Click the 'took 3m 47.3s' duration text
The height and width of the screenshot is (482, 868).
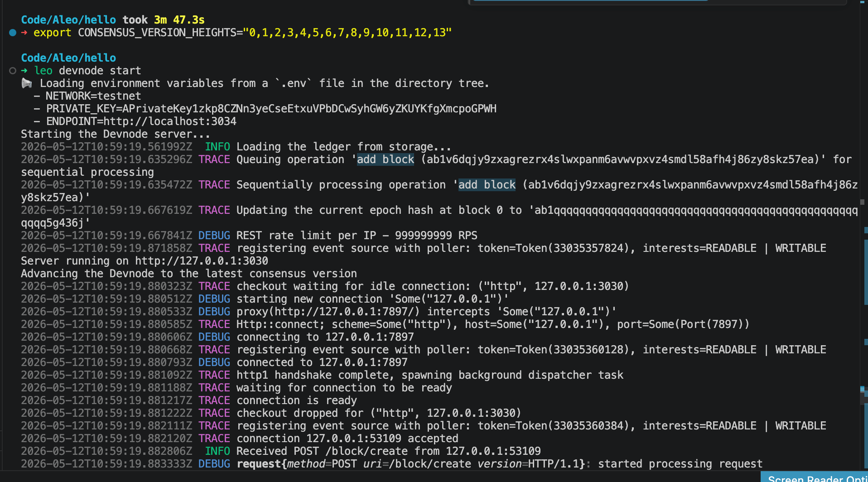(164, 20)
